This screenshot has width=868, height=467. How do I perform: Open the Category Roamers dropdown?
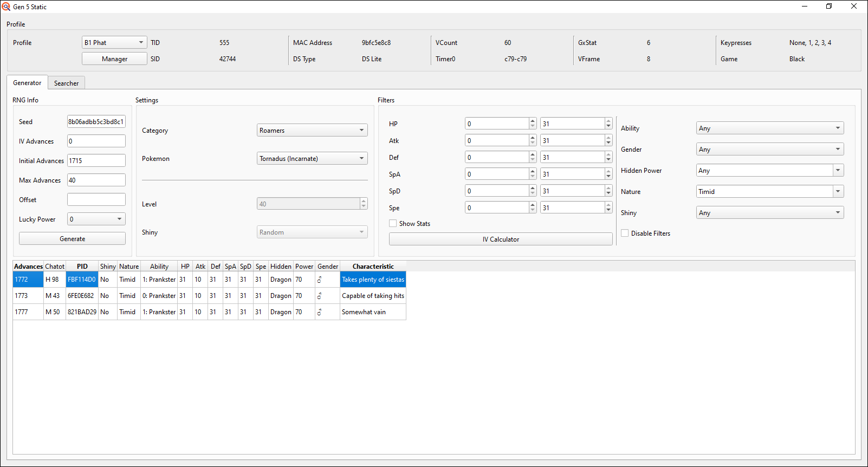pyautogui.click(x=312, y=130)
